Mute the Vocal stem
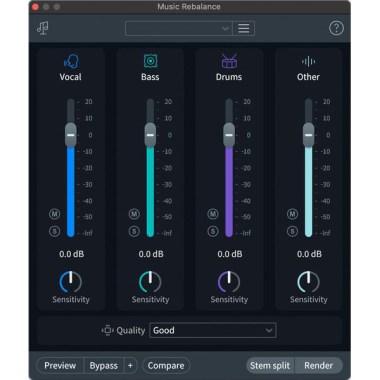This screenshot has width=380, height=380. click(x=55, y=214)
